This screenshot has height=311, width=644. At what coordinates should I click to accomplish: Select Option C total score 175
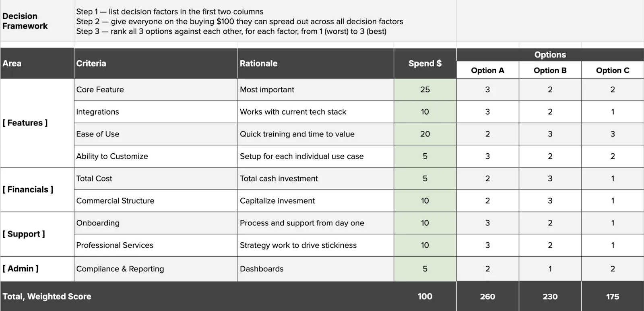(x=613, y=297)
